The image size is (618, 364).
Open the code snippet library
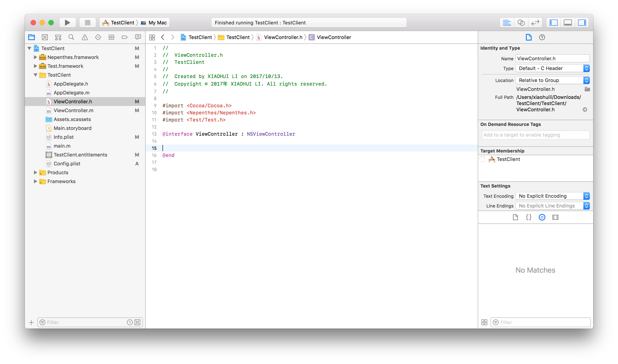[x=529, y=217]
